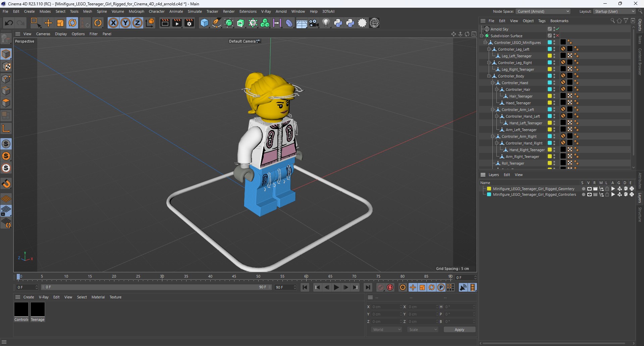The height and width of the screenshot is (346, 644).
Task: Add a Light object icon
Action: coord(326,23)
